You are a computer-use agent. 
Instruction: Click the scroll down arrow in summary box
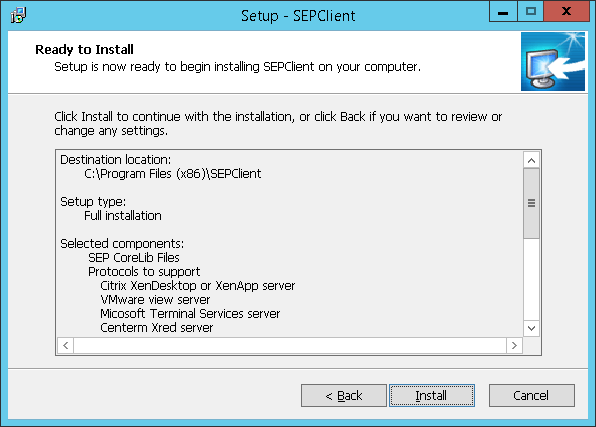531,328
